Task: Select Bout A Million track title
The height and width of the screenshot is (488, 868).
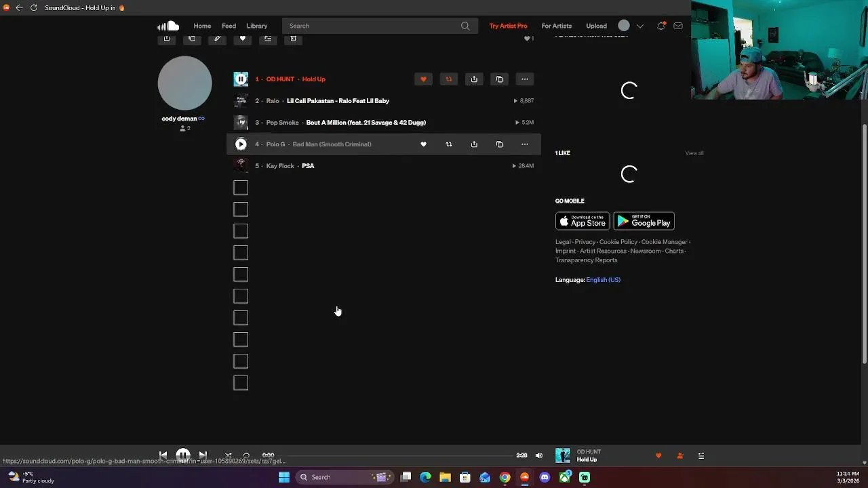Action: [x=366, y=123]
